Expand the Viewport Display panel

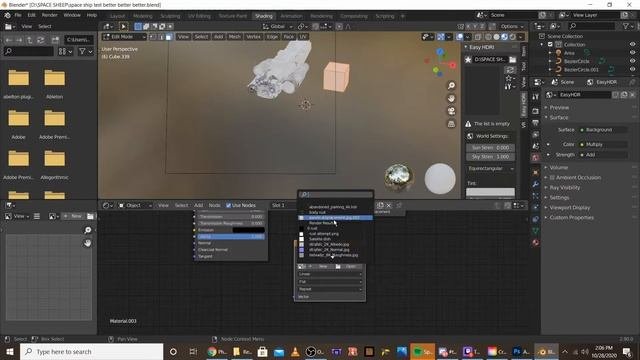click(x=569, y=208)
